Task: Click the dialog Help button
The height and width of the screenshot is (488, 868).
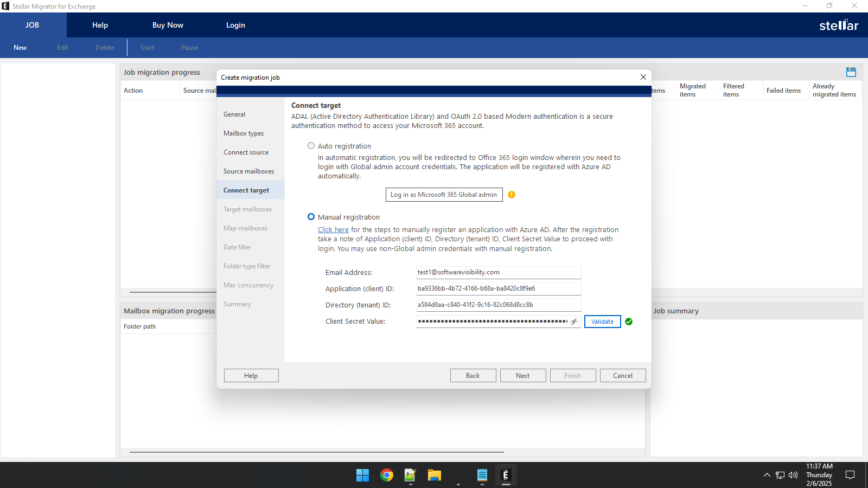Action: click(251, 376)
